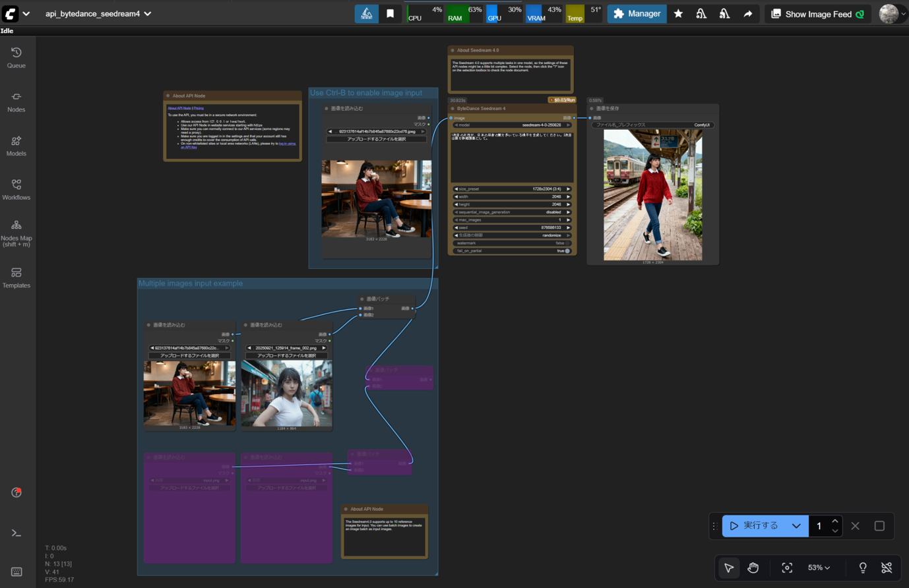Toggle link visibility icon in canvas toolbar
Viewport: 909px width, 588px height.
(887, 568)
